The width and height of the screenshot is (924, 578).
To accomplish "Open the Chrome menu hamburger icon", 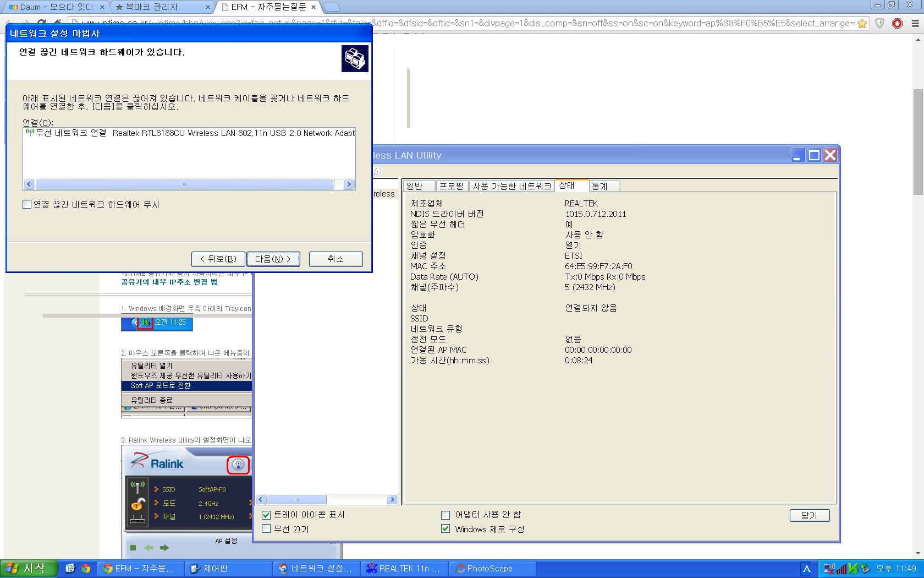I will [915, 24].
